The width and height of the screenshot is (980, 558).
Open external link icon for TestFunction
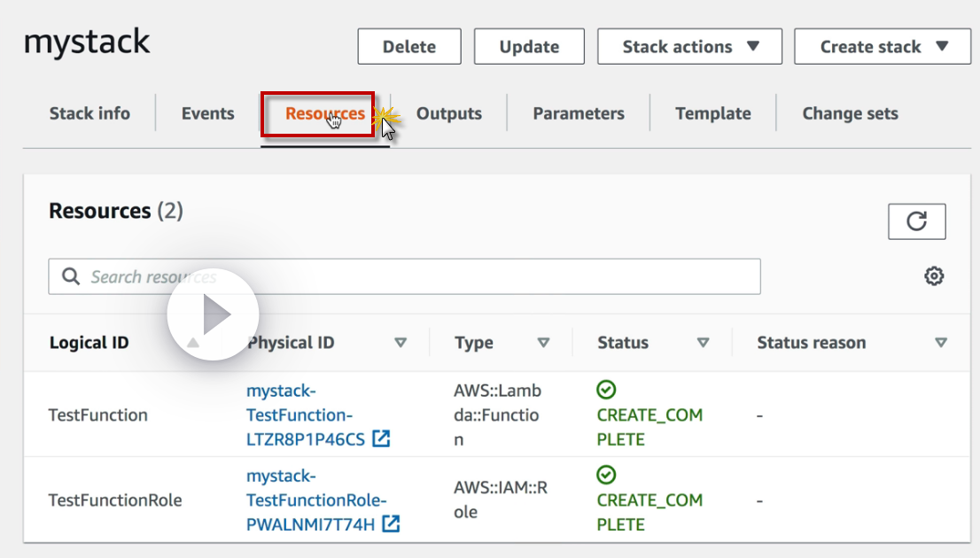click(x=381, y=438)
